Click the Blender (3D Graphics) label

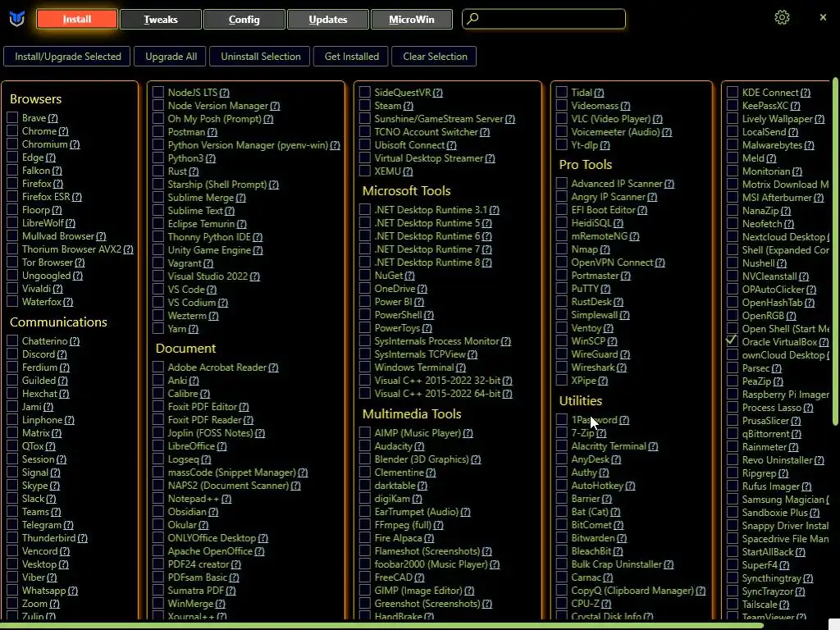(422, 459)
